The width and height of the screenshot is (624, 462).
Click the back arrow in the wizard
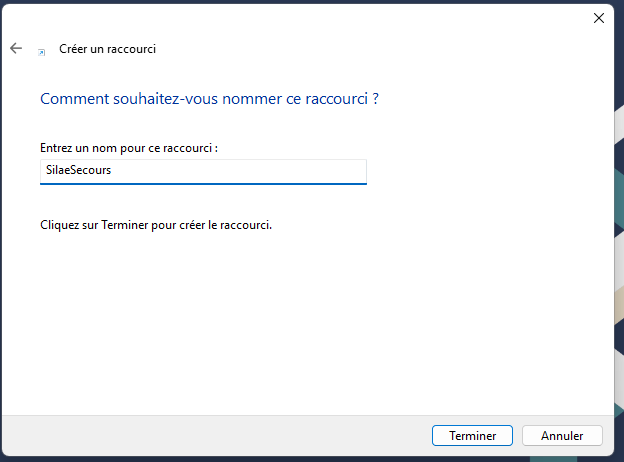point(16,48)
